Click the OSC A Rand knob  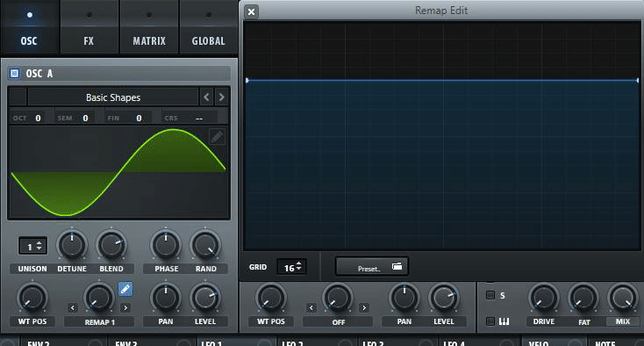[x=205, y=245]
